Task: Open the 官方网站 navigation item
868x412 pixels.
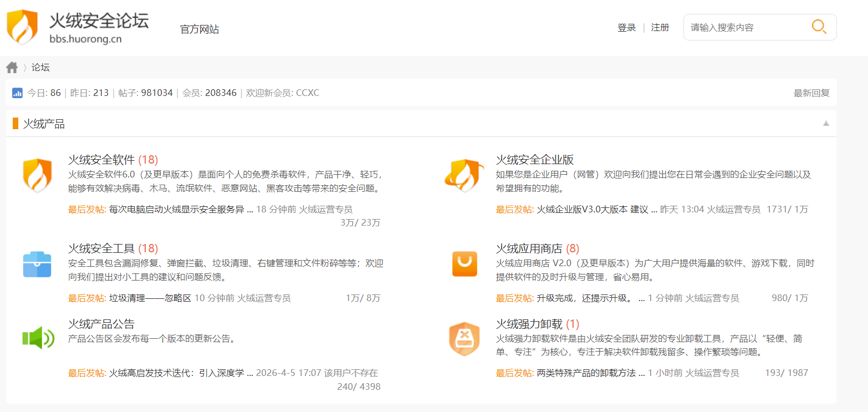Action: tap(200, 29)
